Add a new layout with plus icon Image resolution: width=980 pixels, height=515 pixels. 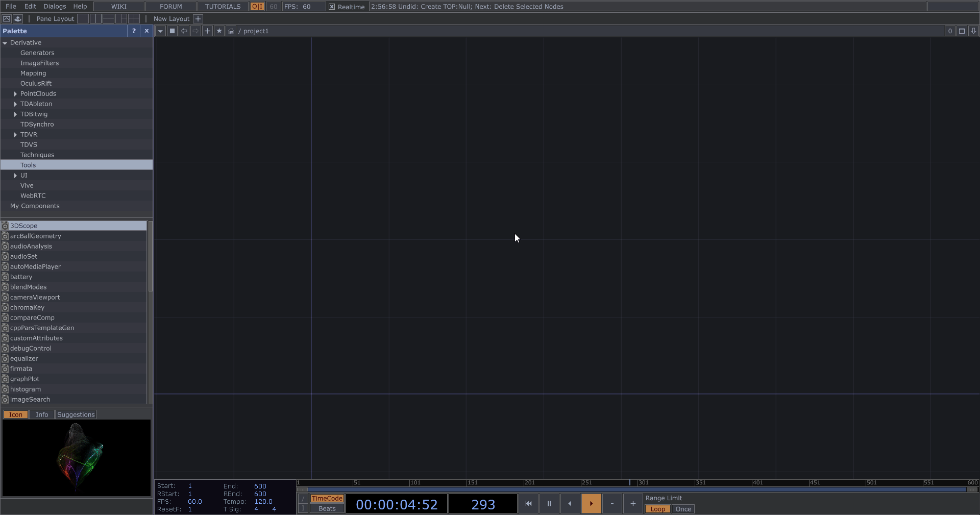[x=198, y=19]
